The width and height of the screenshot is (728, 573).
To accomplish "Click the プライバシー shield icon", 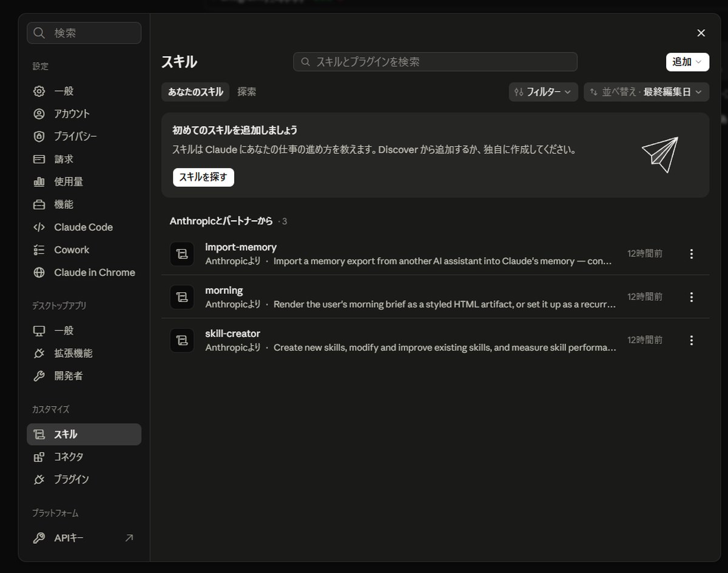I will (39, 136).
